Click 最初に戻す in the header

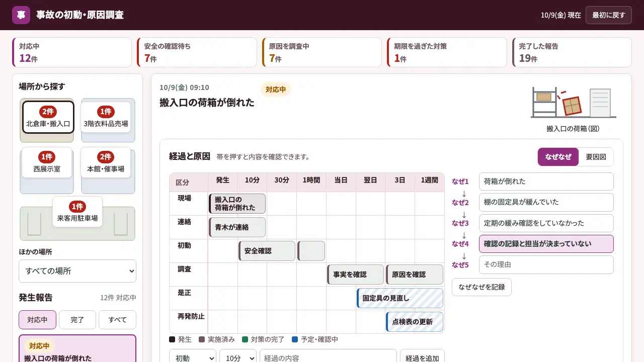tap(609, 15)
